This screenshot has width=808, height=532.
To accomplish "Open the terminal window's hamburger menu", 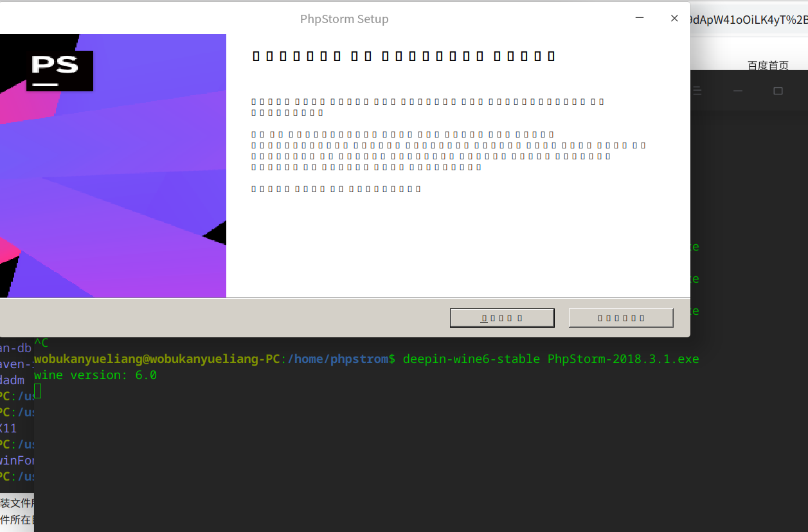I will pos(697,91).
